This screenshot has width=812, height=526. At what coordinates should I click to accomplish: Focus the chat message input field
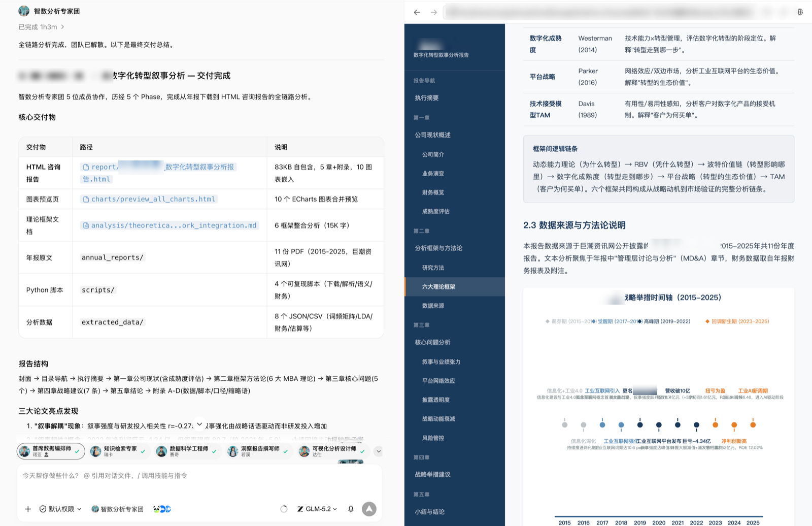[200, 476]
